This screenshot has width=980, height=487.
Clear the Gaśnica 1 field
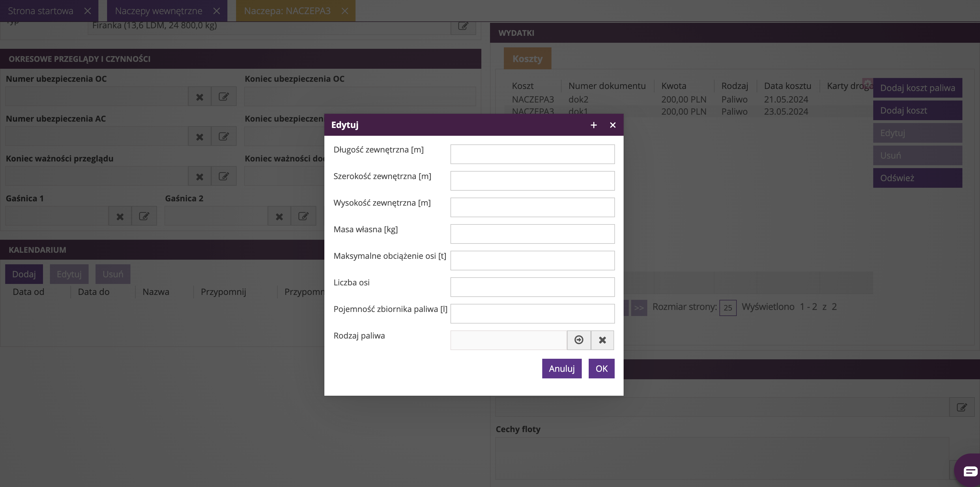pyautogui.click(x=120, y=216)
